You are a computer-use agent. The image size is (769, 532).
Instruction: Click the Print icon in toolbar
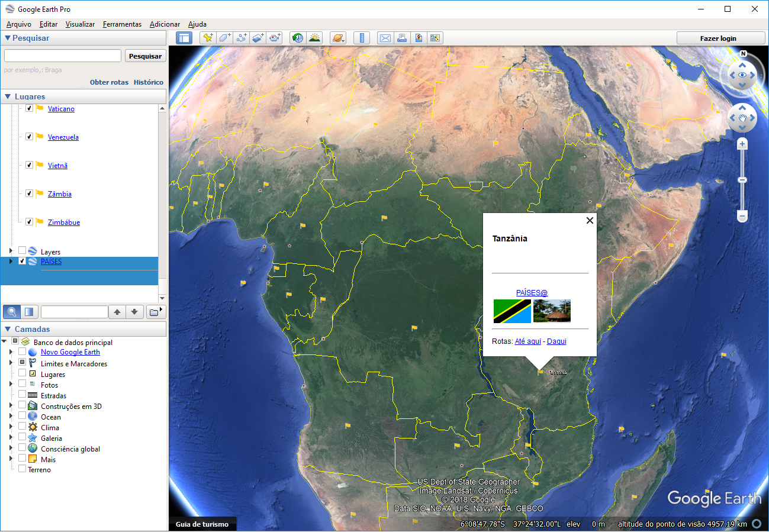click(402, 38)
